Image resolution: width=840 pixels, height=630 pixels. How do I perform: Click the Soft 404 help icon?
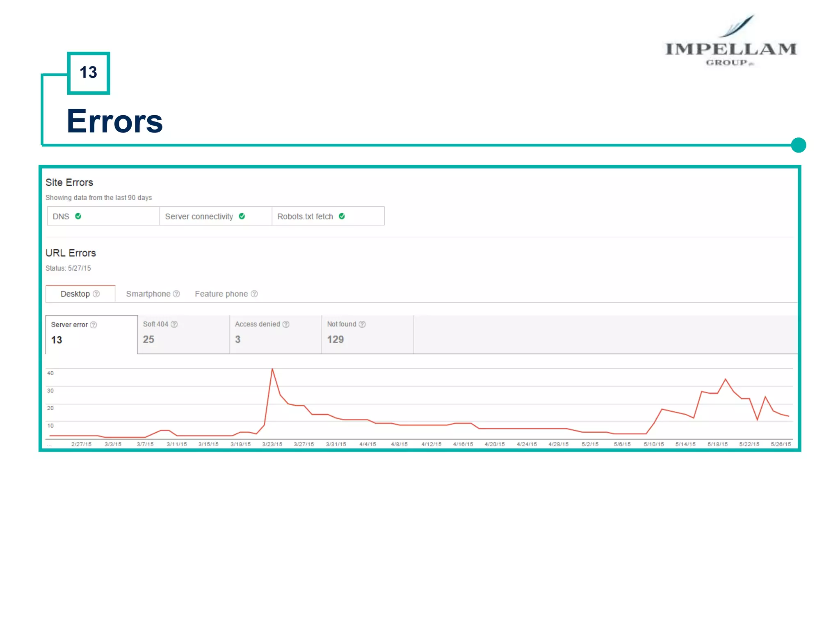coord(174,324)
